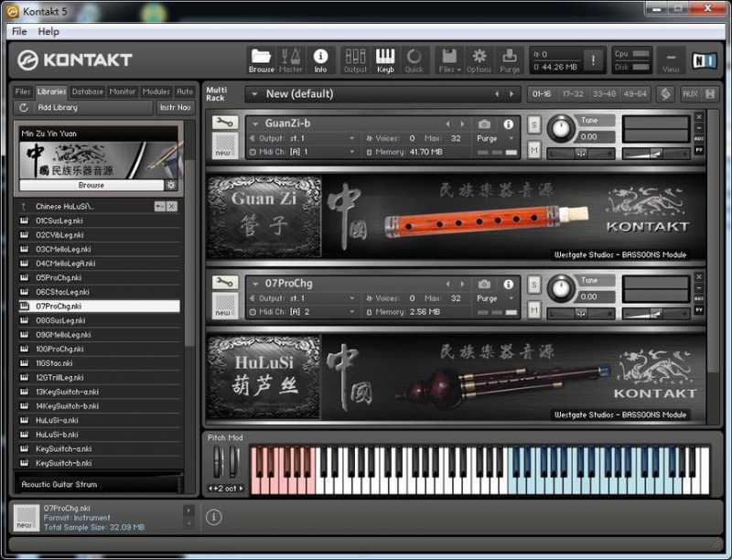Click the wrench icon for GuanZi-b
Image resolution: width=732 pixels, height=560 pixels.
(224, 122)
